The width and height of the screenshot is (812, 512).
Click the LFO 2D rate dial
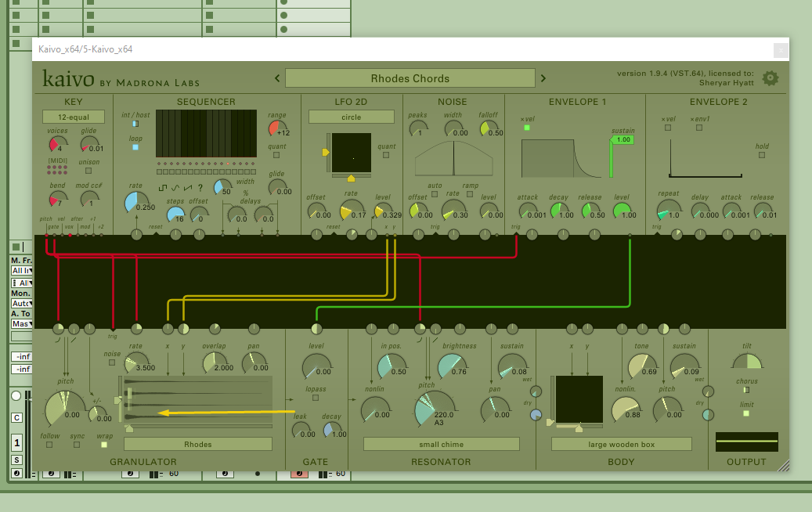[352, 210]
